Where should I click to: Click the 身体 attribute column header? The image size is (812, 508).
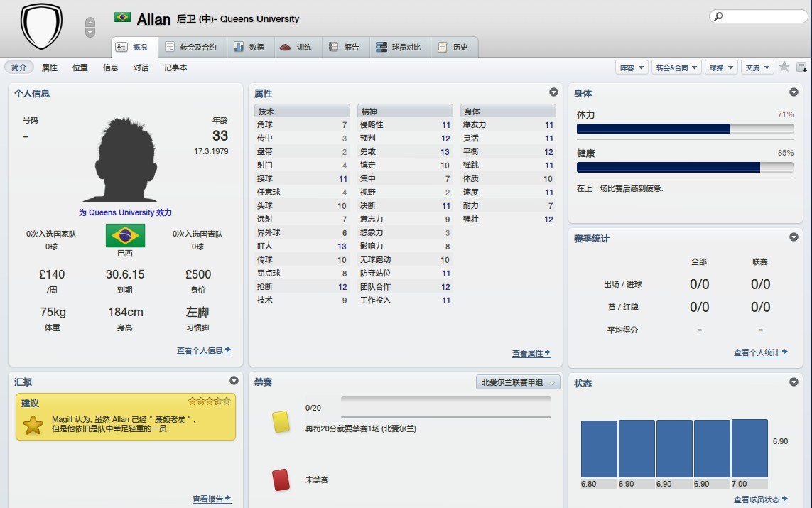point(508,112)
